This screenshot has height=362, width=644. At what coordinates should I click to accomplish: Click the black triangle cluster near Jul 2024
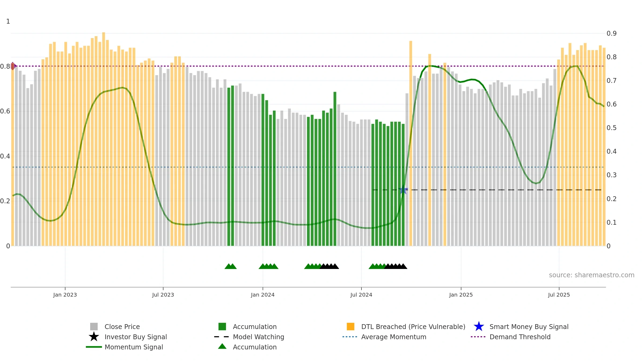click(396, 266)
